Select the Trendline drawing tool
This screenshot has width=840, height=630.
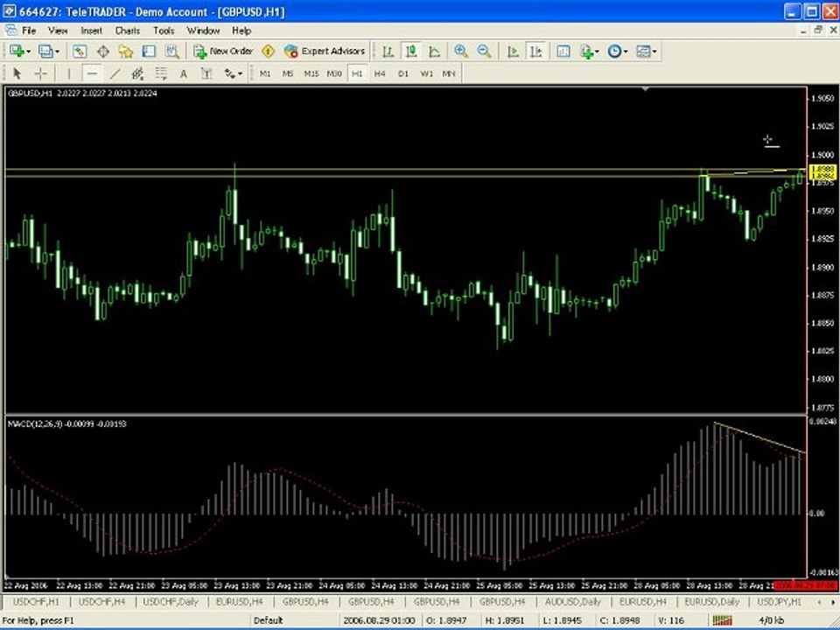(x=115, y=73)
